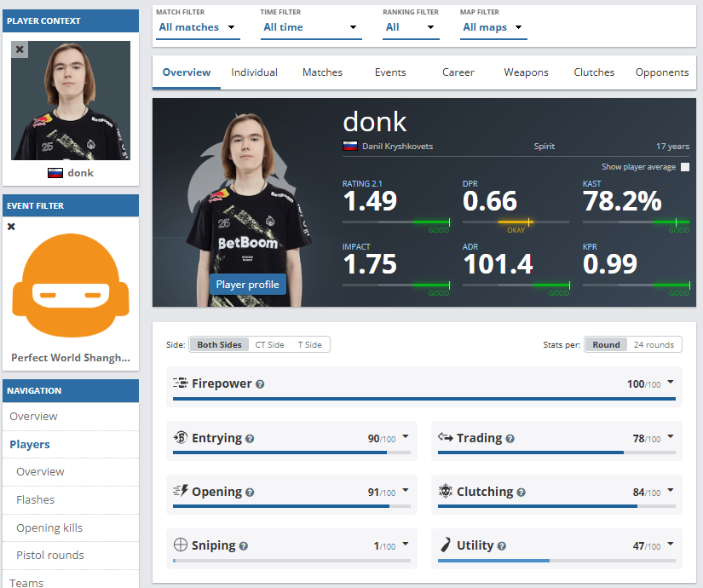
Task: Open Pistol rounds in Navigation
Action: coord(71,556)
